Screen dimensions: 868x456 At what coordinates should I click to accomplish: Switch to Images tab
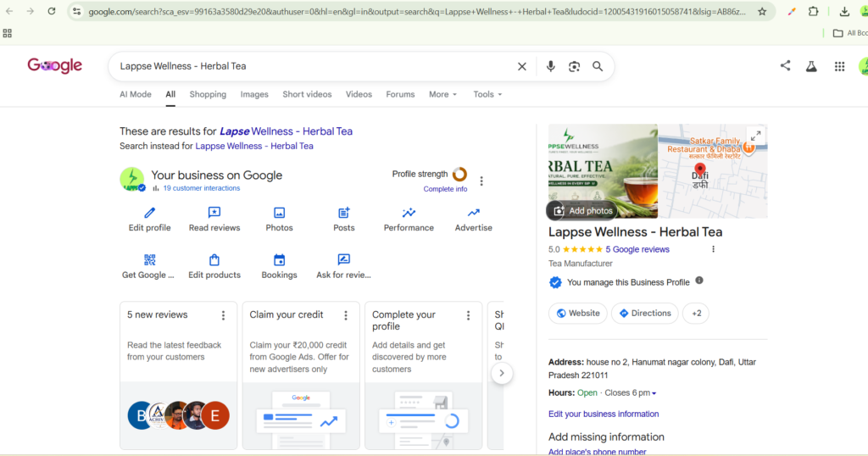pyautogui.click(x=254, y=95)
